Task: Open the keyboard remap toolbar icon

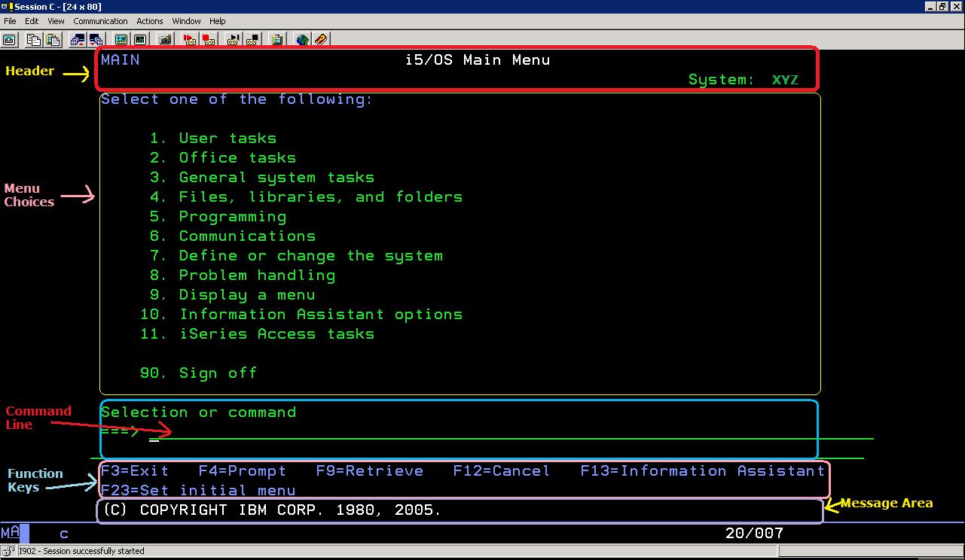Action: coord(165,40)
